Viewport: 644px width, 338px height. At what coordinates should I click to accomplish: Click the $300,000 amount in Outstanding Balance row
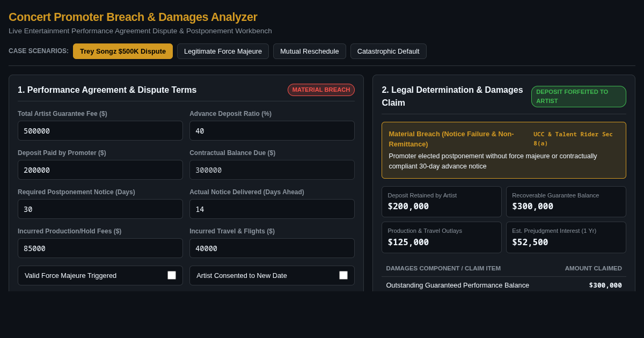[605, 285]
